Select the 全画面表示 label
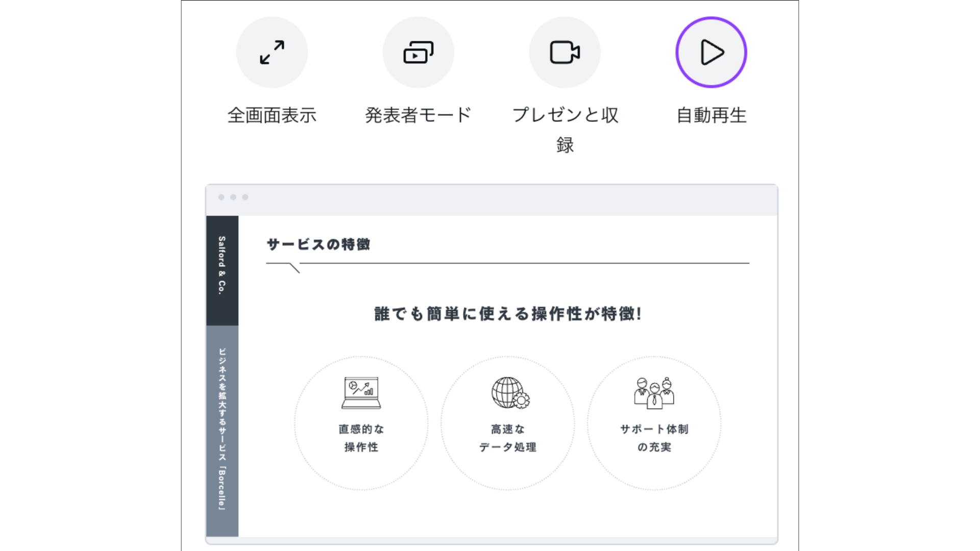 [x=272, y=115]
